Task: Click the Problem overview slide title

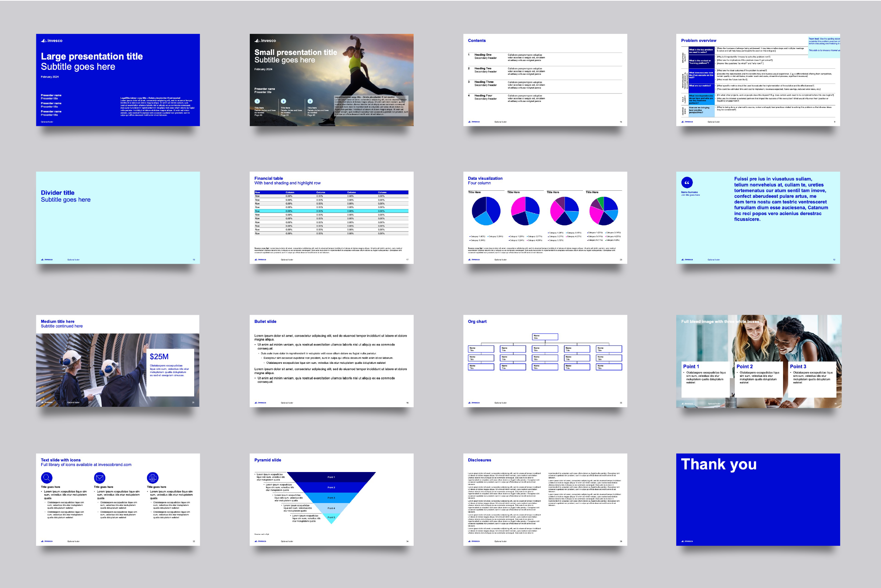Action: [x=698, y=40]
